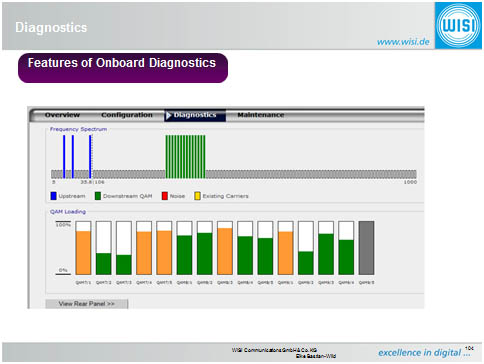Screen dimensions: 484x364
Task: Select the leftmost blue upstream carrier line
Action: coord(64,157)
